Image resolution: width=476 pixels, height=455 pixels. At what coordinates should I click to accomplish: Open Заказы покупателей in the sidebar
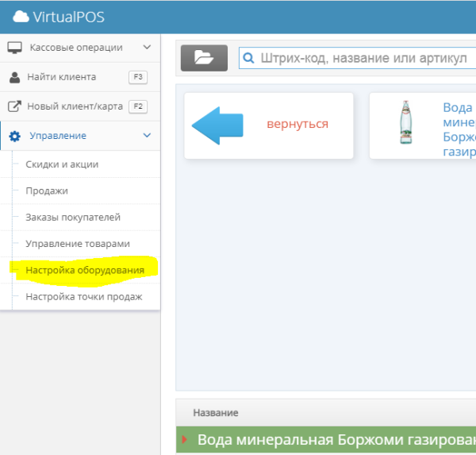pyautogui.click(x=73, y=218)
